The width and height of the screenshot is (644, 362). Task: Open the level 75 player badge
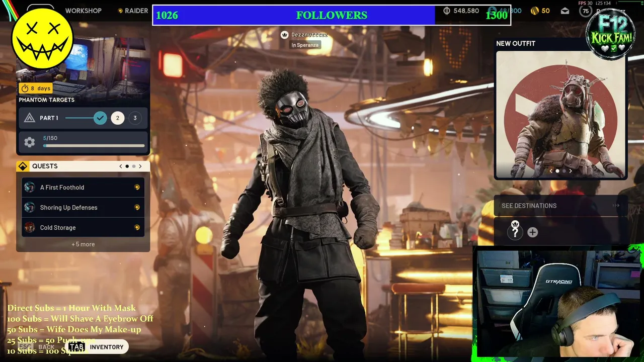(x=585, y=11)
